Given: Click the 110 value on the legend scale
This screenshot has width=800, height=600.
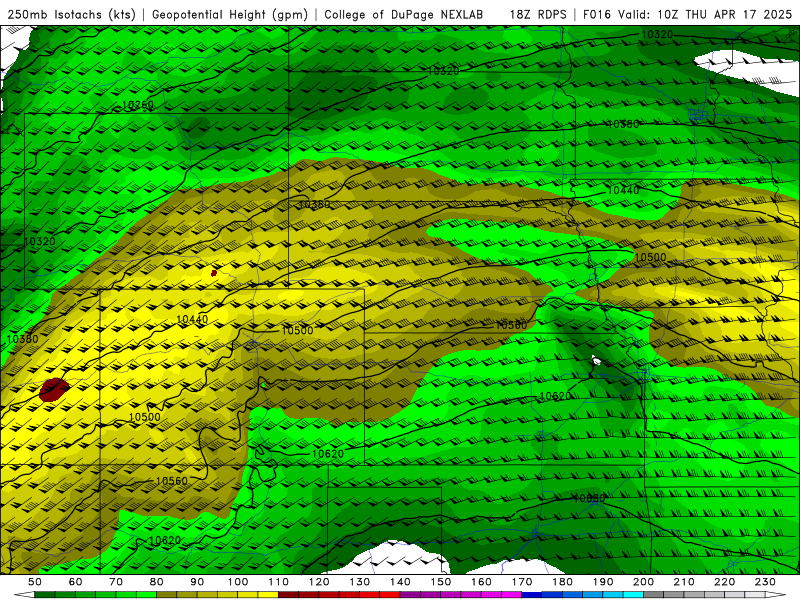Looking at the screenshot, I should [279, 582].
